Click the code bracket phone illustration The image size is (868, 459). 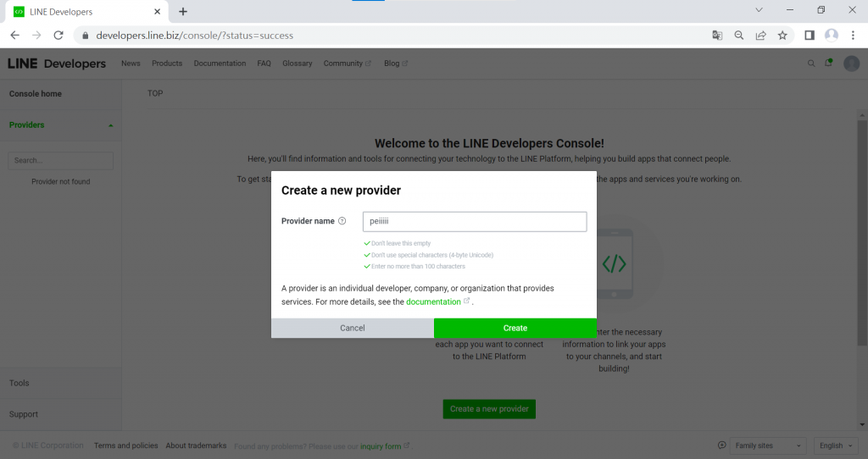[x=615, y=263]
